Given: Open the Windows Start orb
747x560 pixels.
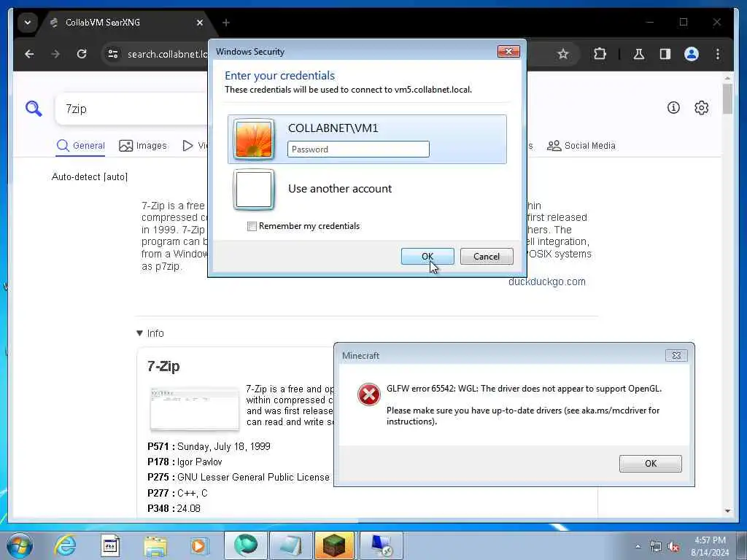Looking at the screenshot, I should pos(20,545).
